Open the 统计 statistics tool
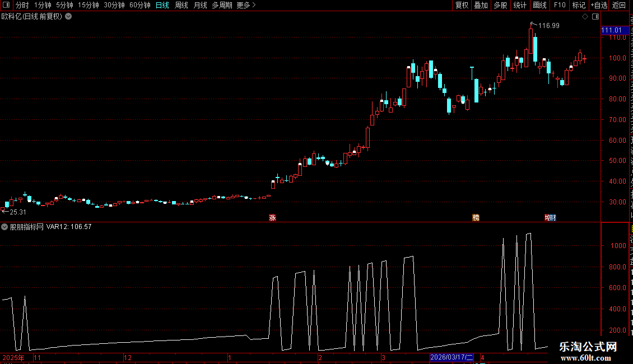This screenshot has height=364, width=633. click(519, 5)
